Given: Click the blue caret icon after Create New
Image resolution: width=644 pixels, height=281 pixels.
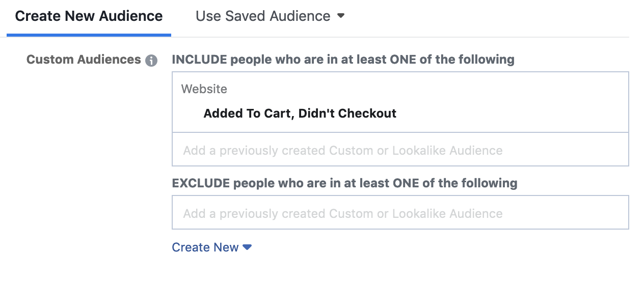Looking at the screenshot, I should coord(247,247).
